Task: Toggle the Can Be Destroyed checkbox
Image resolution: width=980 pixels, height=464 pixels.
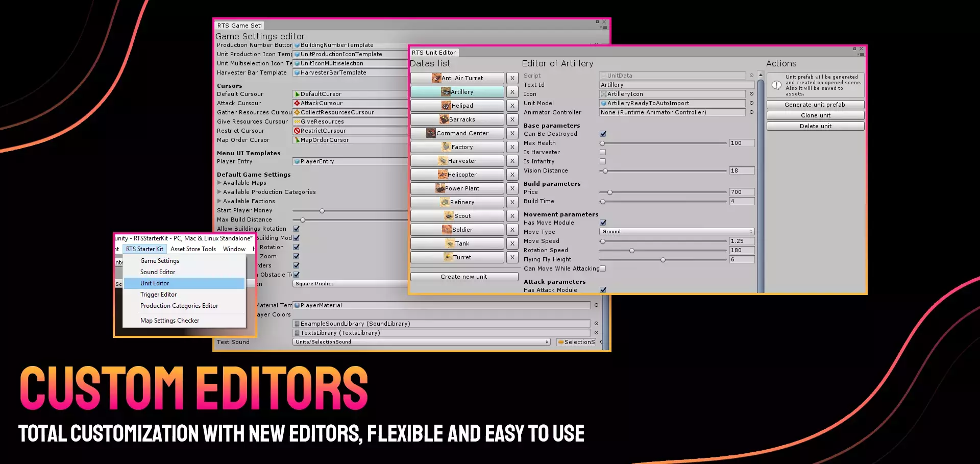Action: [x=603, y=134]
